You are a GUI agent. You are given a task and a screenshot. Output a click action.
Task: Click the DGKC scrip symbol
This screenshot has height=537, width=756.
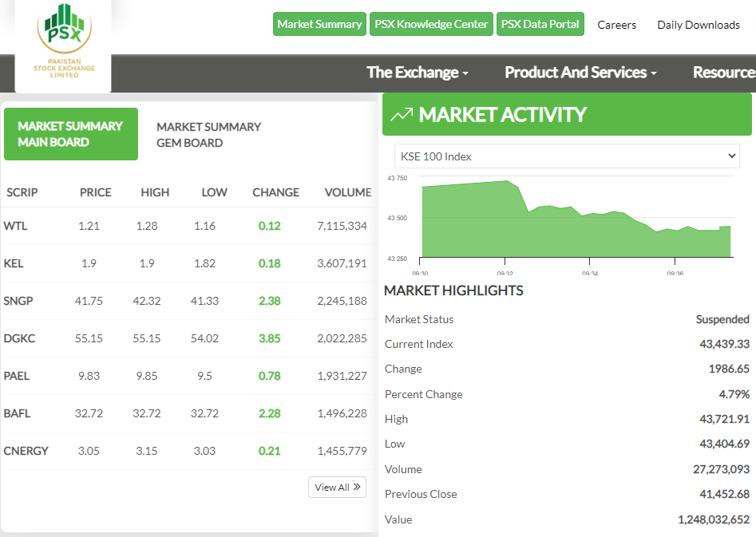point(19,338)
